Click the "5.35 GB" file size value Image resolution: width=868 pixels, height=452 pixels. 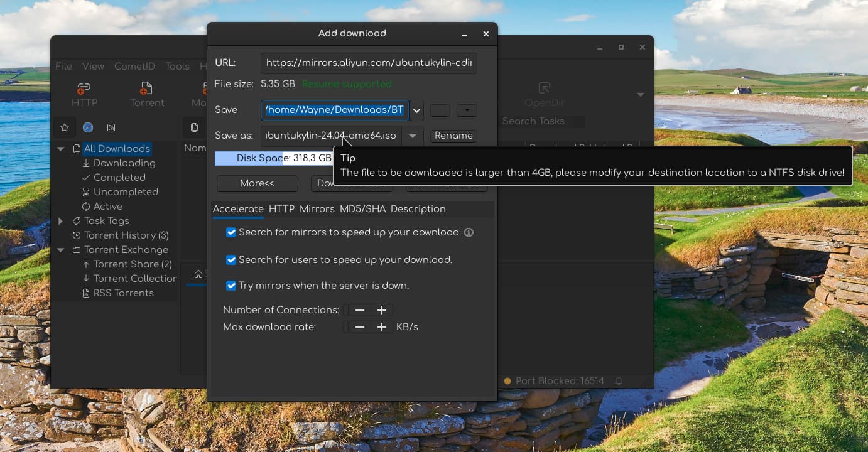click(278, 84)
